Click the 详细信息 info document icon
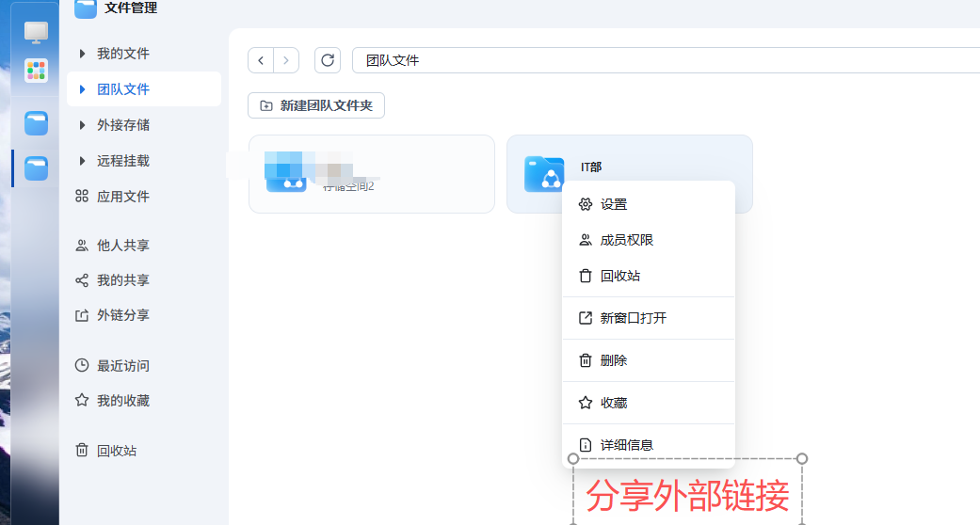The height and width of the screenshot is (525, 980). click(585, 445)
